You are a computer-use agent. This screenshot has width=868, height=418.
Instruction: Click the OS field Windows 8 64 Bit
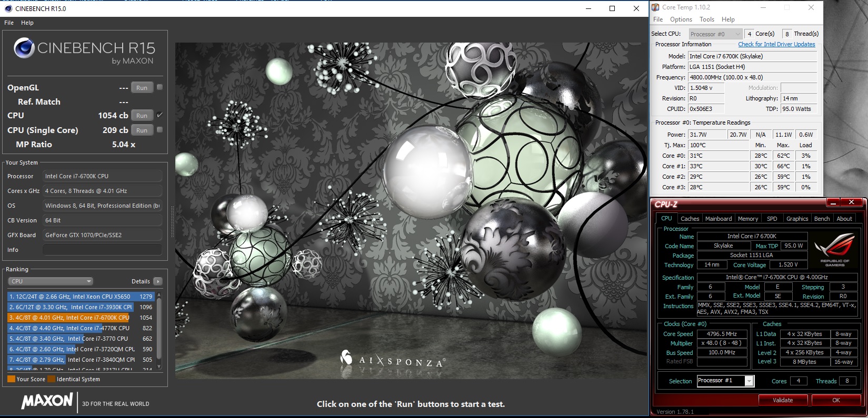[x=102, y=206]
